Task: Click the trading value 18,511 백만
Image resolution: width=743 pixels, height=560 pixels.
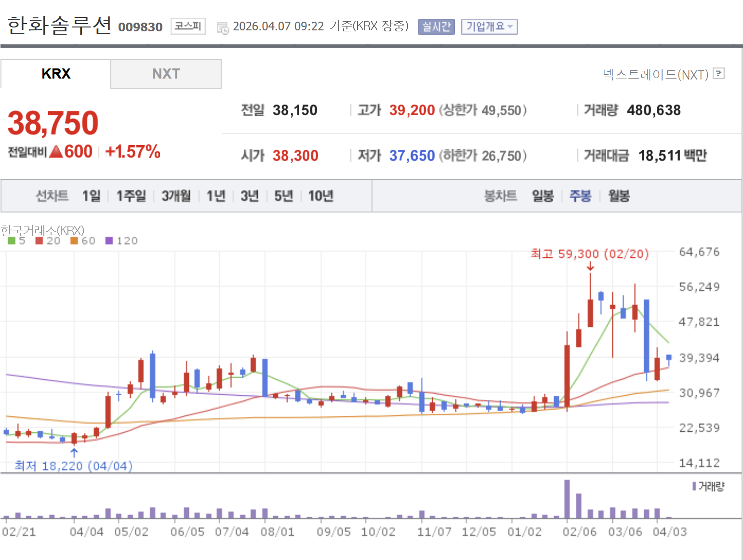Action: coord(673,156)
